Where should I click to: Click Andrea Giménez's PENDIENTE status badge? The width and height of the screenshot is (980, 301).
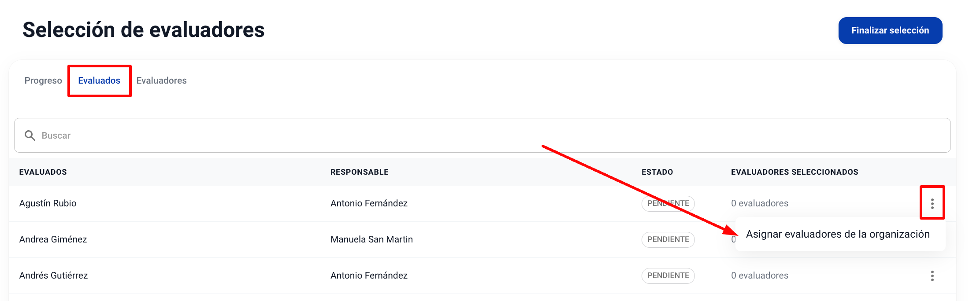(668, 240)
